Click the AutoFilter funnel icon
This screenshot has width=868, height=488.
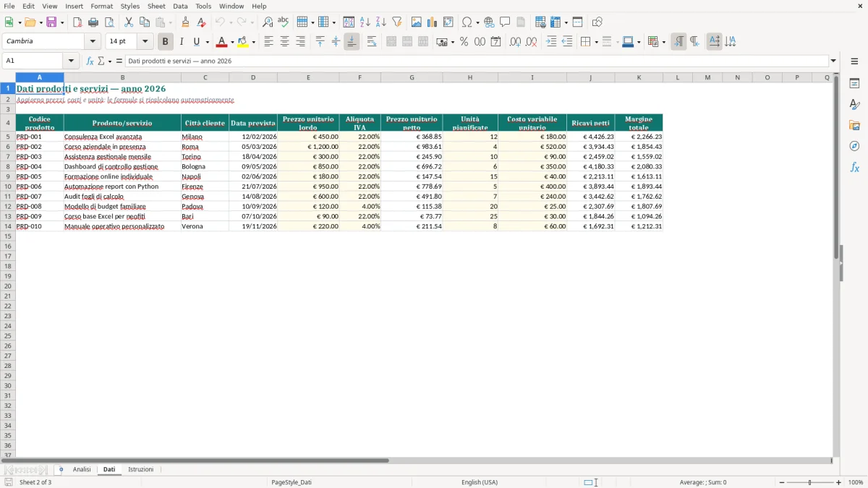397,22
